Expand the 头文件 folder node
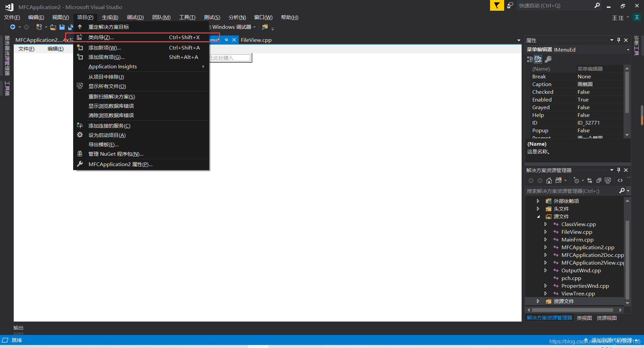 pos(538,209)
